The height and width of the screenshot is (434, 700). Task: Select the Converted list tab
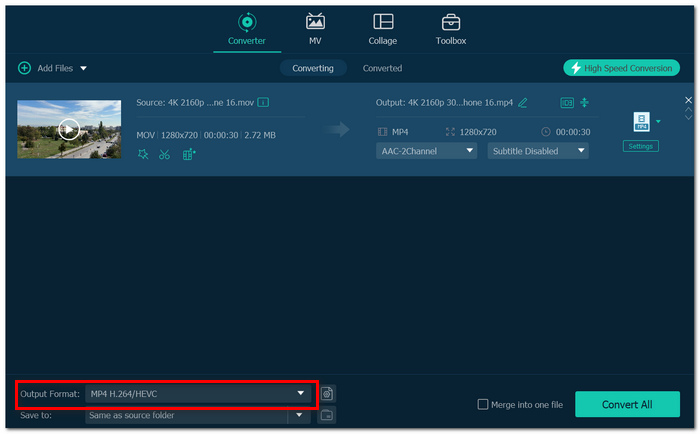[382, 68]
